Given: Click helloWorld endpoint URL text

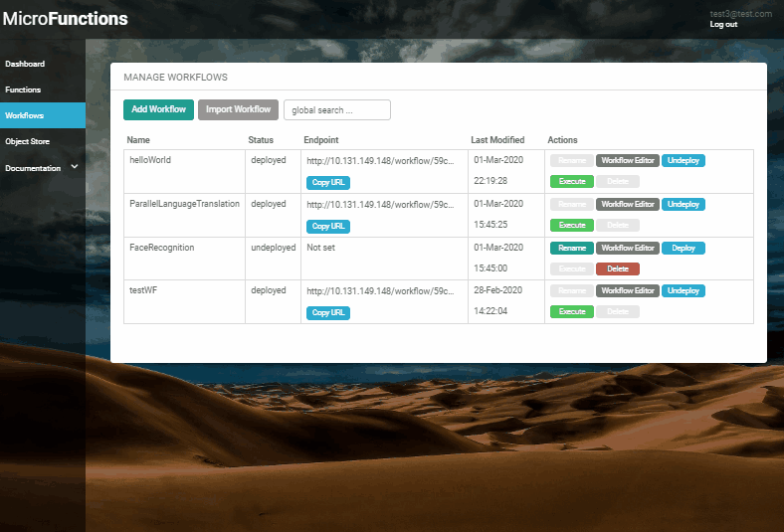Looking at the screenshot, I should click(x=380, y=161).
